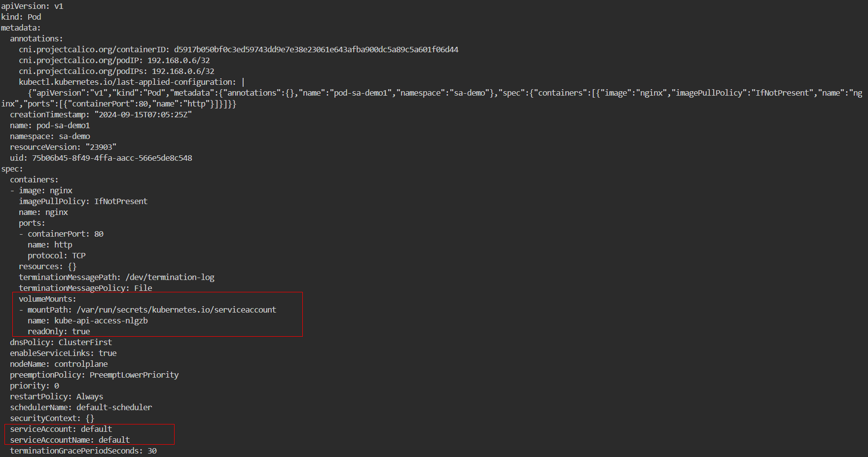Screen dimensions: 868x457
Task: Click 'restartPolicy: Always' line
Action: click(57, 397)
